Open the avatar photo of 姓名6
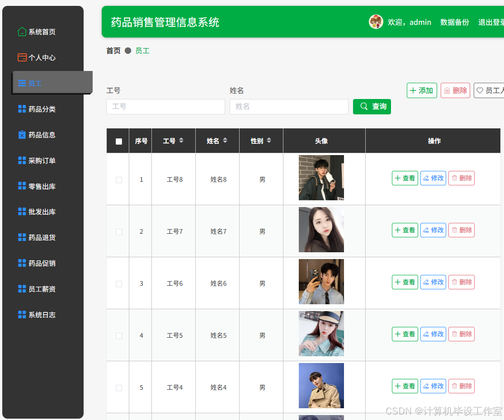This screenshot has width=504, height=420. 321,282
